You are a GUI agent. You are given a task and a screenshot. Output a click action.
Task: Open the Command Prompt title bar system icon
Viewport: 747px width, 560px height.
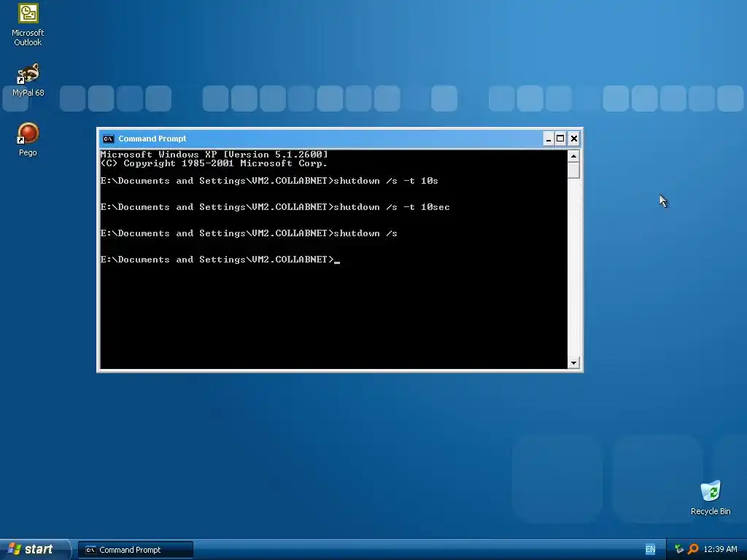(108, 139)
